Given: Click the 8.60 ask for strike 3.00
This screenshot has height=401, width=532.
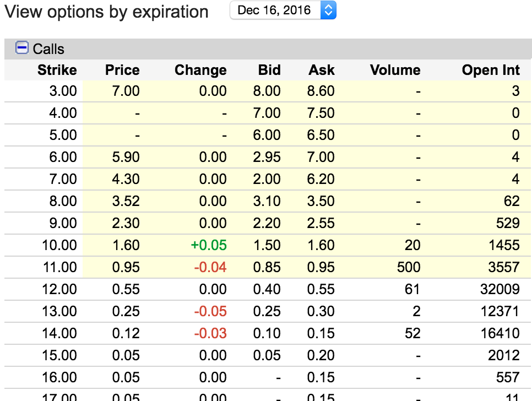Looking at the screenshot, I should click(321, 91).
